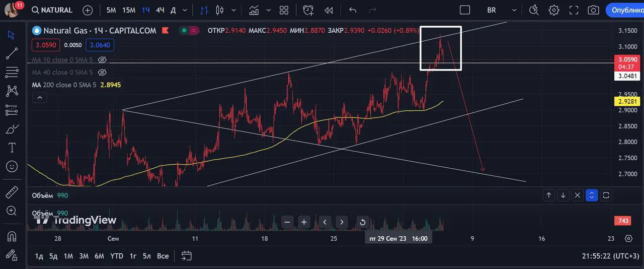Open chart layout selector
This screenshot has width=644, height=269.
pos(465,10)
